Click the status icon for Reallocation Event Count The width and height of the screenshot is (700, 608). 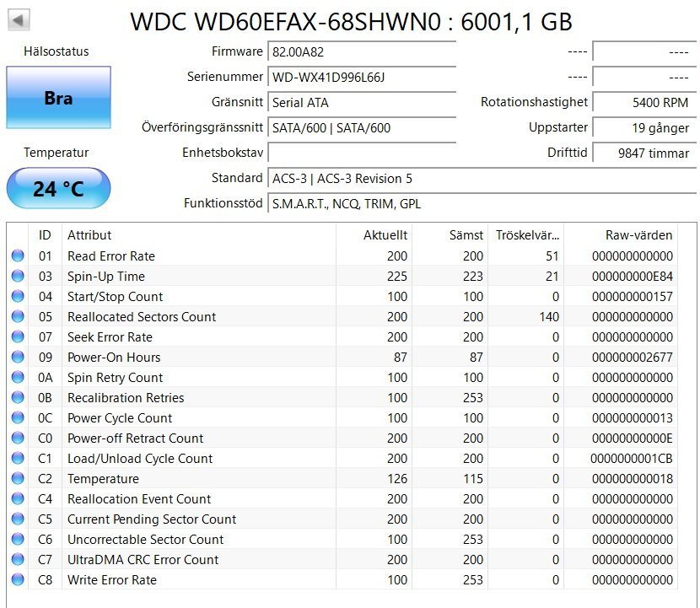(x=18, y=498)
